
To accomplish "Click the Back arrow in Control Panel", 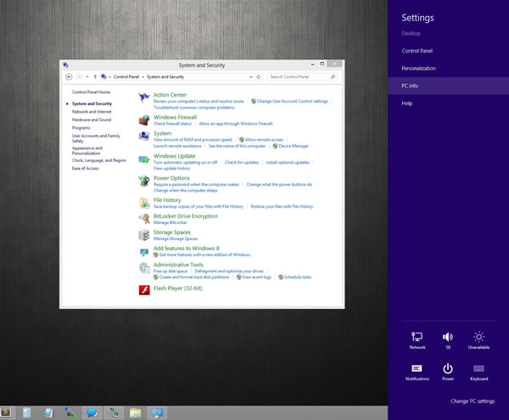I will click(x=69, y=76).
